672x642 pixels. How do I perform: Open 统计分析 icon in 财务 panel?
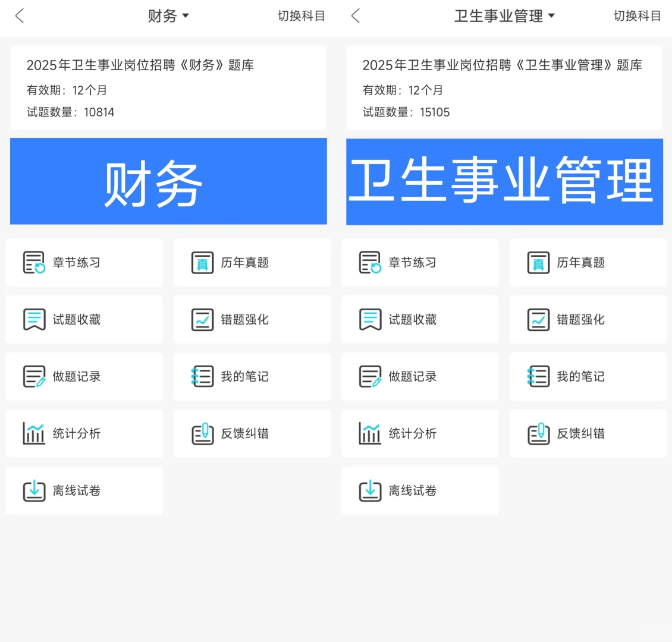point(34,433)
